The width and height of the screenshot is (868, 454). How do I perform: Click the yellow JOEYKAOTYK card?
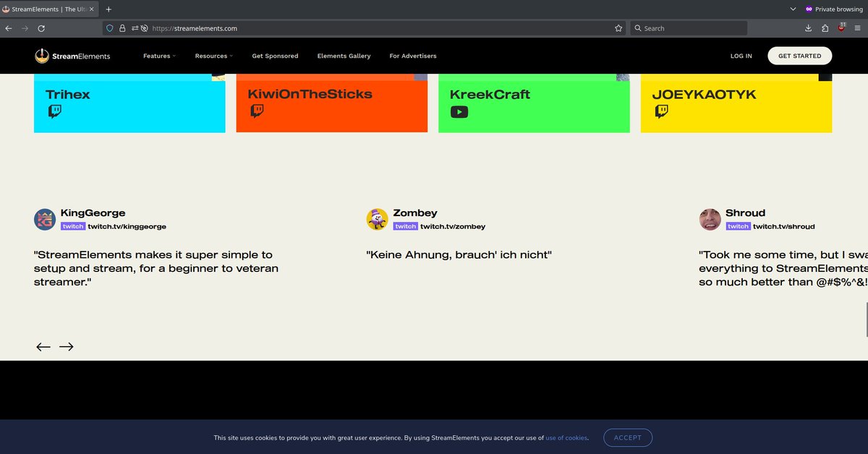point(736,103)
